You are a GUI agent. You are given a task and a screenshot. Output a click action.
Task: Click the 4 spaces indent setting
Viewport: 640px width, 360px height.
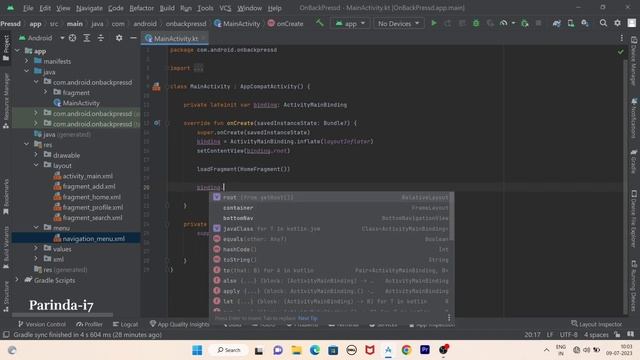click(596, 335)
